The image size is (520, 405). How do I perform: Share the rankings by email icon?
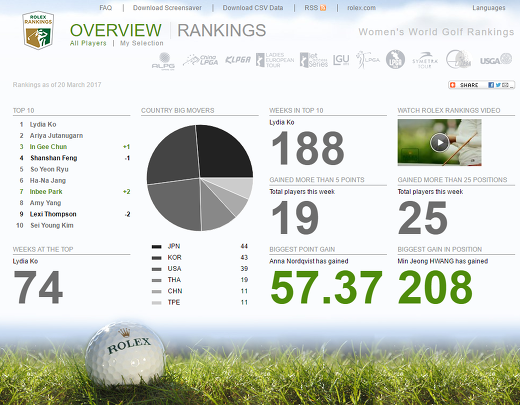[505, 85]
